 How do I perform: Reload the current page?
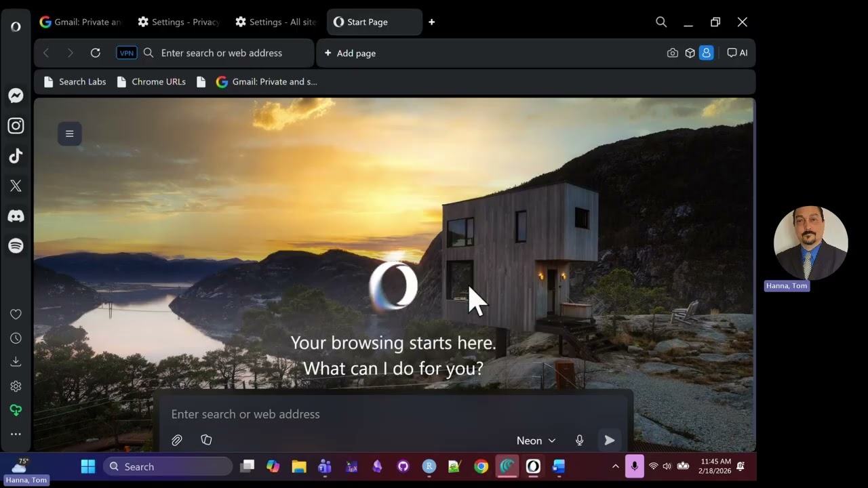[x=96, y=53]
